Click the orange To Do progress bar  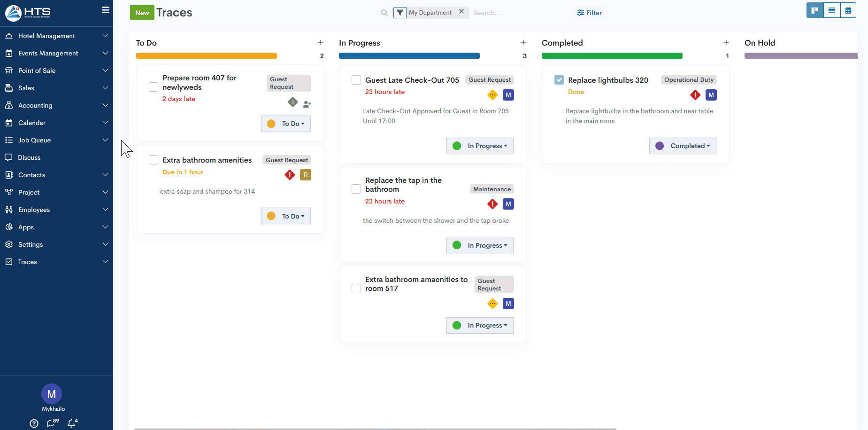tap(207, 56)
